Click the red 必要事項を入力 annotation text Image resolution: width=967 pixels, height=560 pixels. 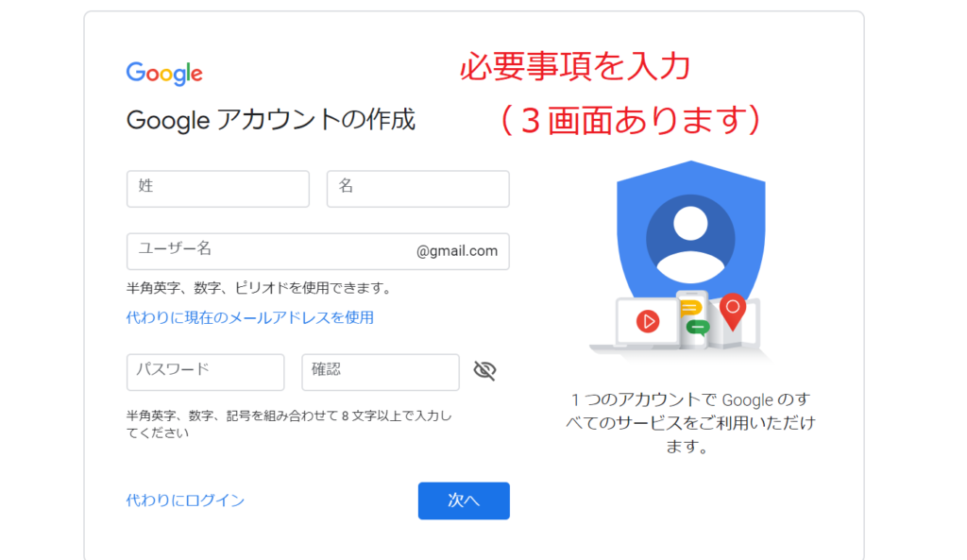pos(575,67)
